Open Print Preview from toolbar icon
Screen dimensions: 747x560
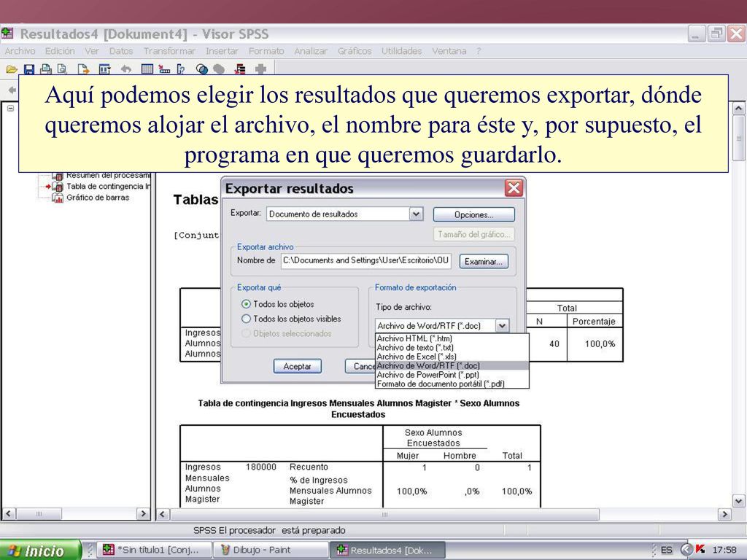click(62, 69)
